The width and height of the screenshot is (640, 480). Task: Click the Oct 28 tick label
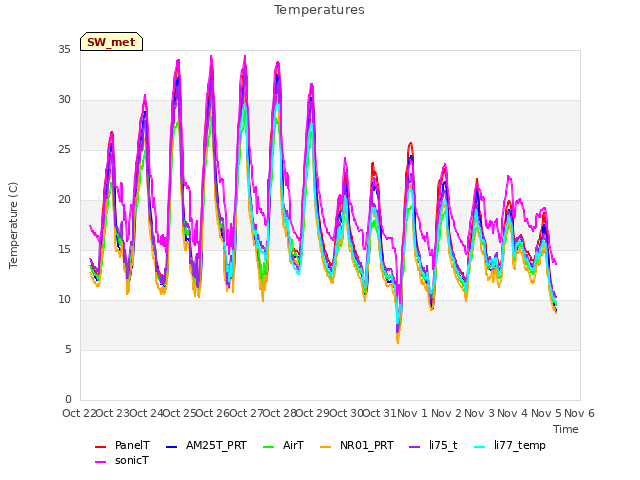(279, 413)
